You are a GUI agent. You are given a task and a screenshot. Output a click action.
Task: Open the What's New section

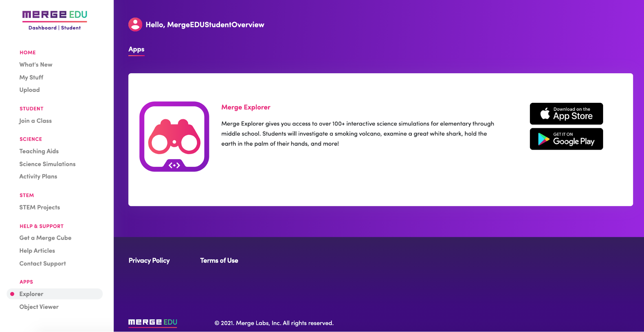tap(36, 64)
